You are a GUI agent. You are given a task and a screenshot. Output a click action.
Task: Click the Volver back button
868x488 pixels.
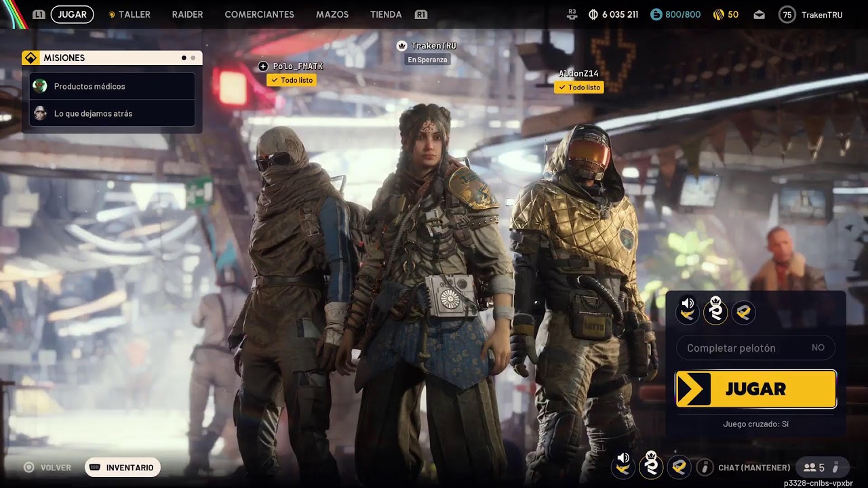47,468
